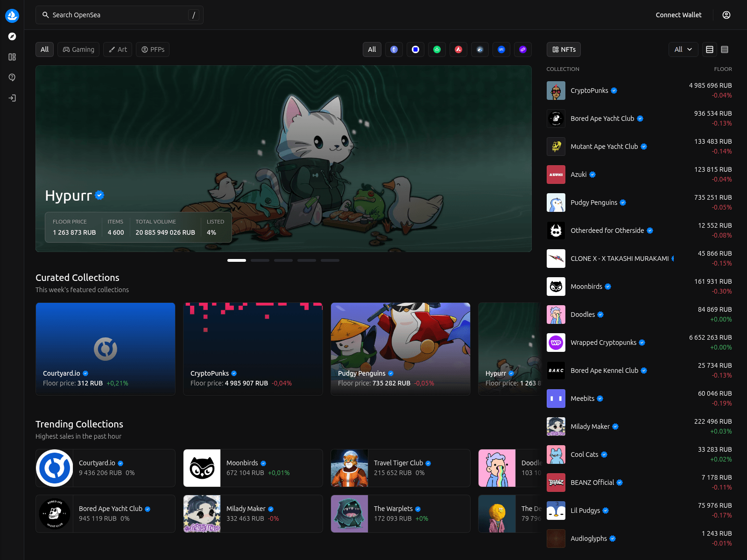Switch to comfortable list view toggle

pyautogui.click(x=710, y=49)
